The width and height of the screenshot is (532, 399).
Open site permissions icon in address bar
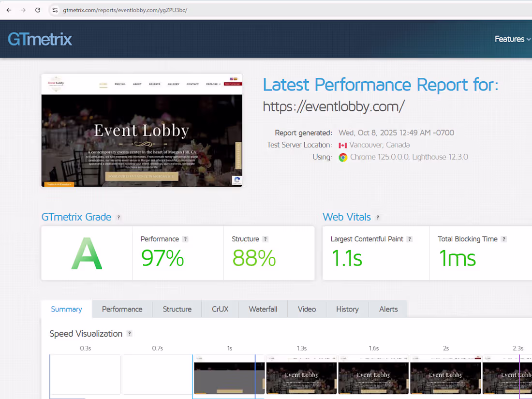tap(55, 10)
